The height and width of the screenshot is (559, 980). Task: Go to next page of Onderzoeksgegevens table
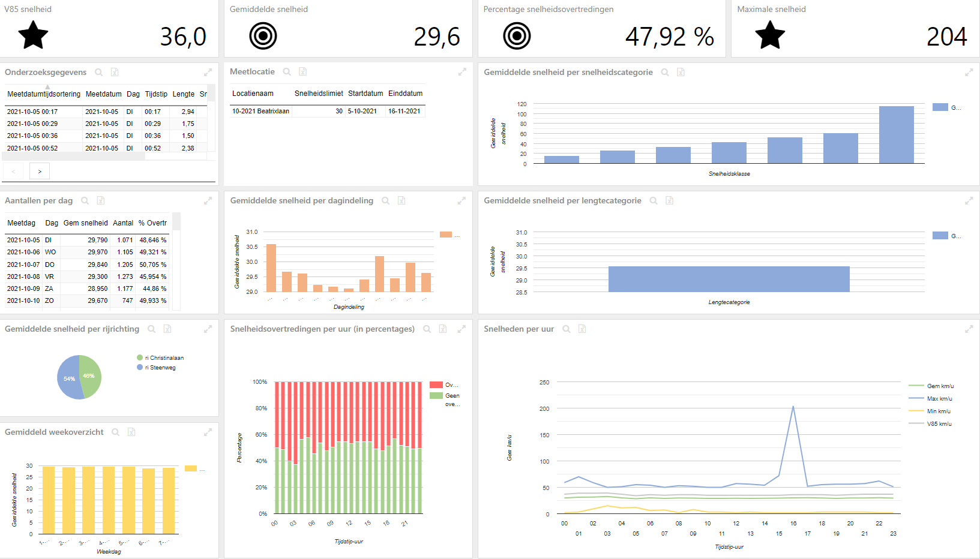[40, 172]
